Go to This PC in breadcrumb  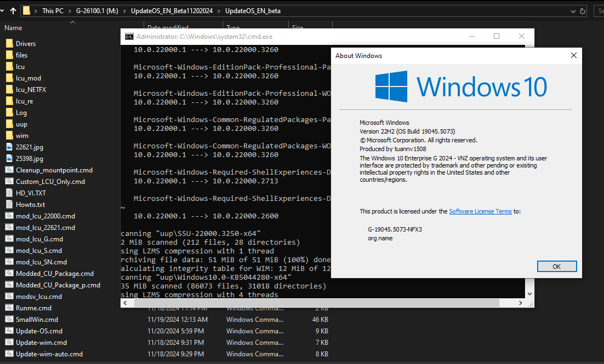[x=53, y=11]
